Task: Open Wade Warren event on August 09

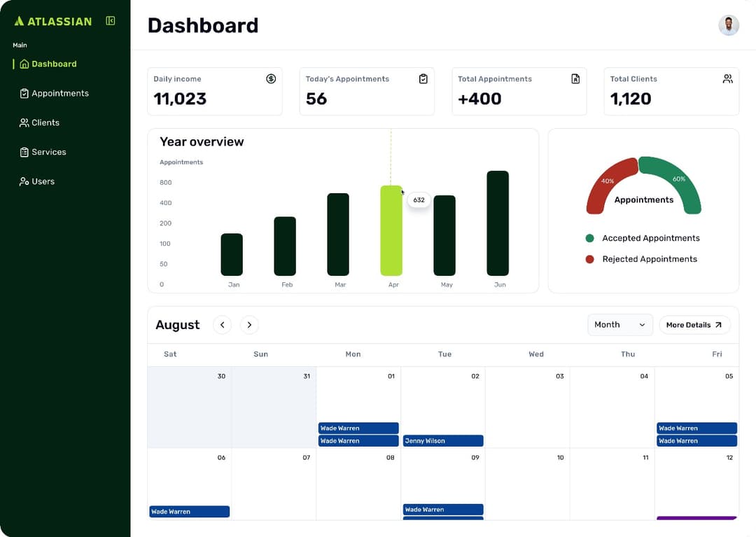Action: (x=443, y=510)
